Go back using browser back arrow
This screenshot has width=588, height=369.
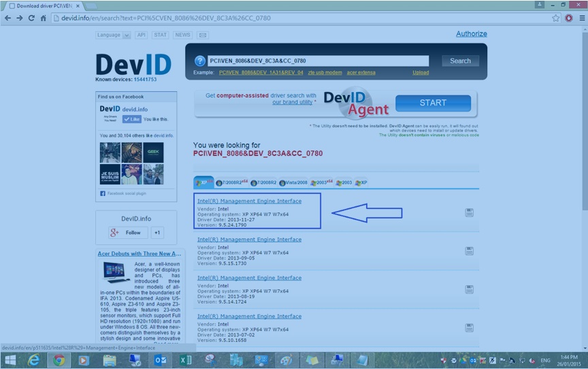[8, 18]
